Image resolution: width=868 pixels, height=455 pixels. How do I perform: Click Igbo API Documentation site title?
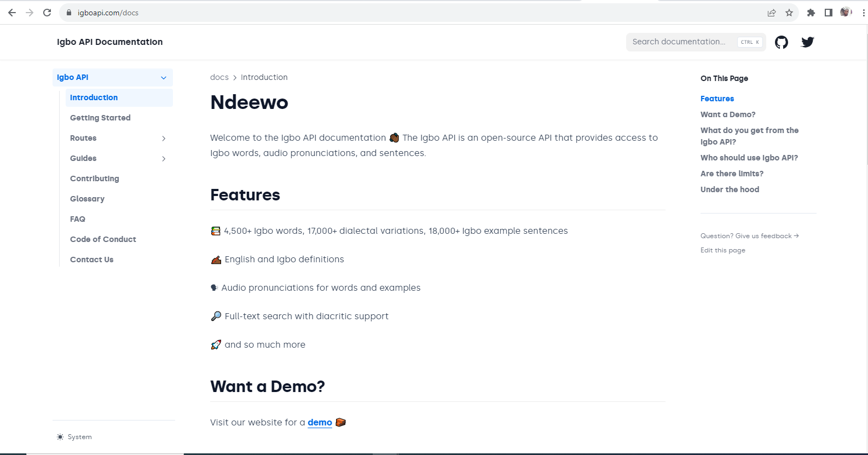pos(109,42)
